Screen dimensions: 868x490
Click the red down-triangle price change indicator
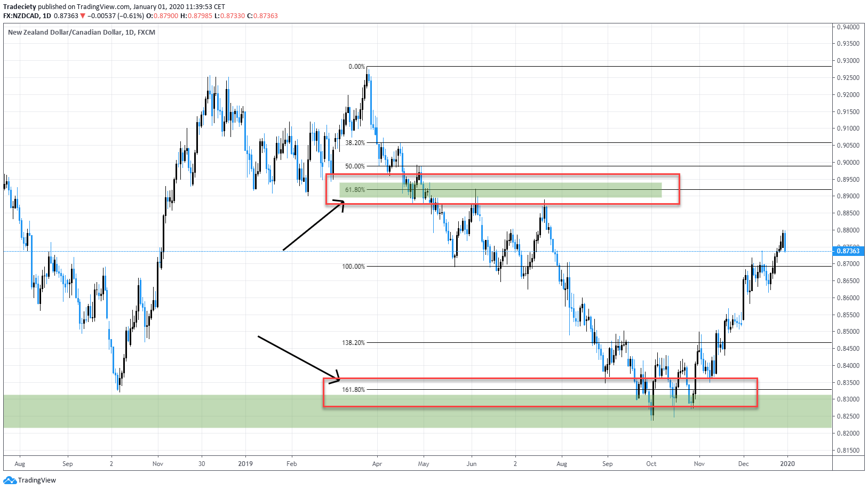(x=83, y=16)
